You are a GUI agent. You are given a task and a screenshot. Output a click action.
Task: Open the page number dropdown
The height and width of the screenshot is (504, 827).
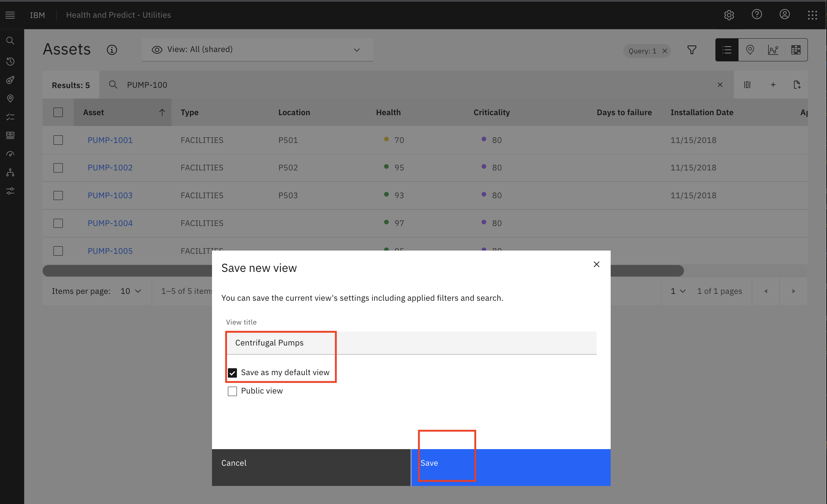click(678, 291)
